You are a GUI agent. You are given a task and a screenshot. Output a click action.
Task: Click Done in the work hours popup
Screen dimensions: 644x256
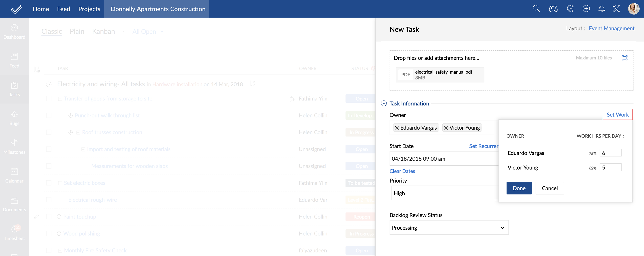519,188
